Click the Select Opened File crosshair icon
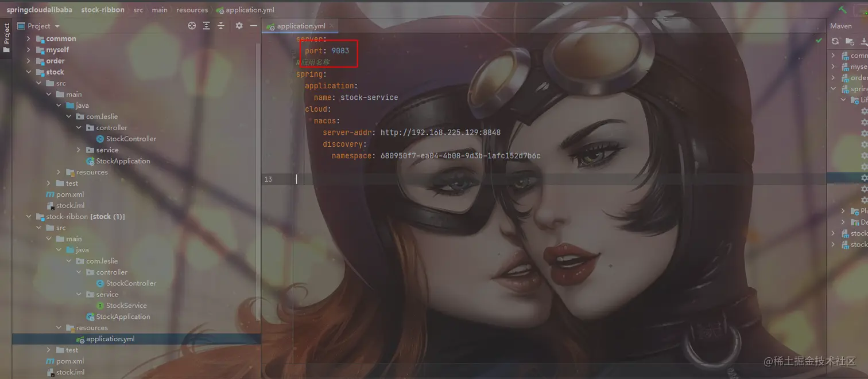Screen dimensions: 868x379 tap(192, 26)
